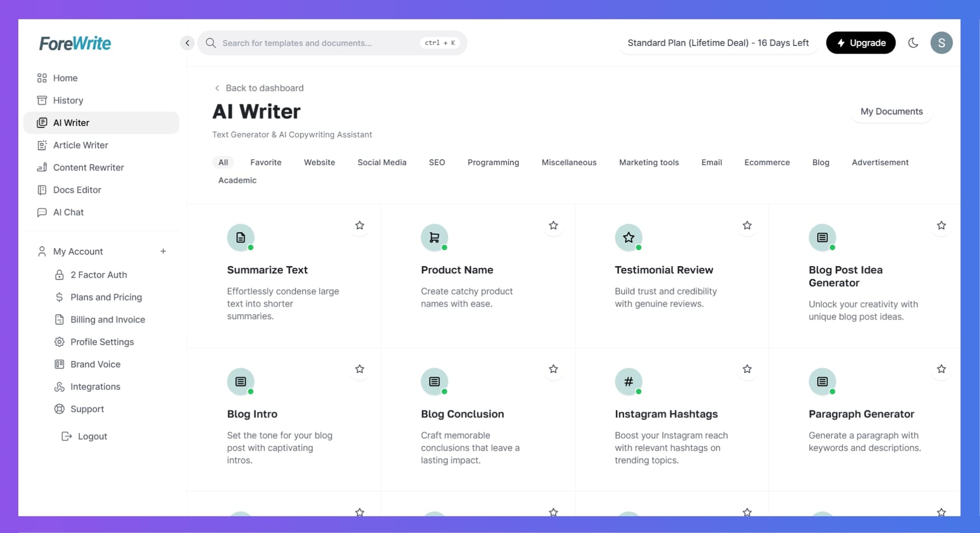The height and width of the screenshot is (533, 980).
Task: Click the AI Chat bubble icon
Action: tap(42, 212)
